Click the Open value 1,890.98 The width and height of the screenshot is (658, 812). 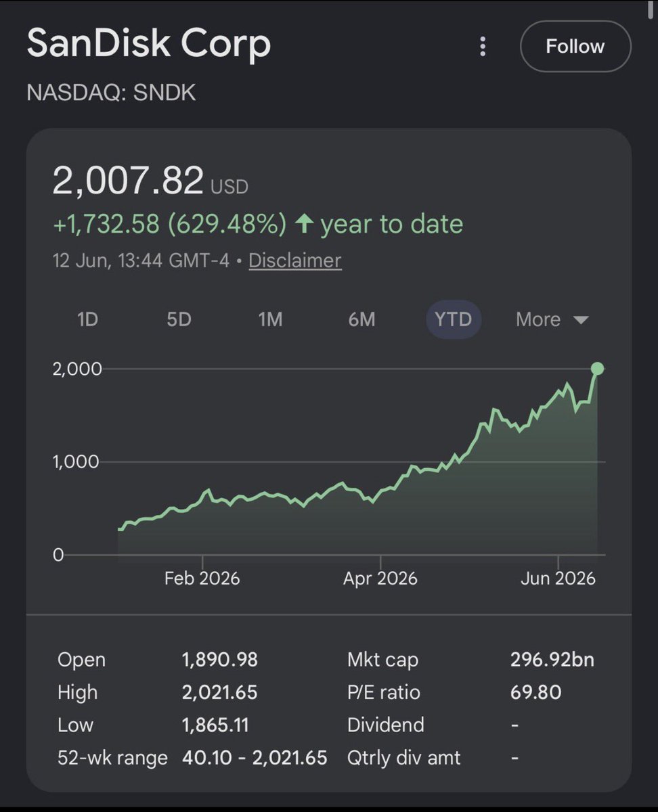pyautogui.click(x=220, y=660)
